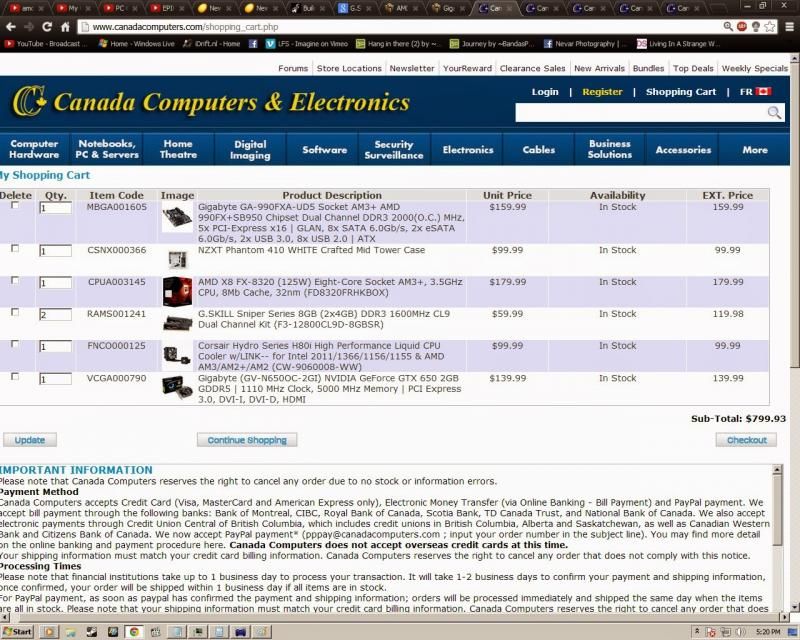This screenshot has height=640, width=800.
Task: Open the YouTube - Broadcast bookmark
Action: tap(46, 44)
